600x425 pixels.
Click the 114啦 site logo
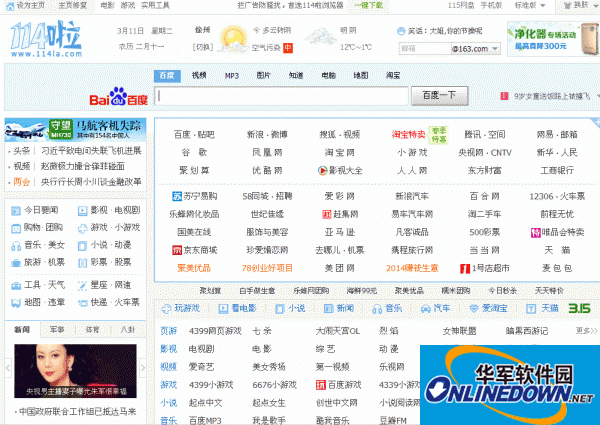[46, 39]
